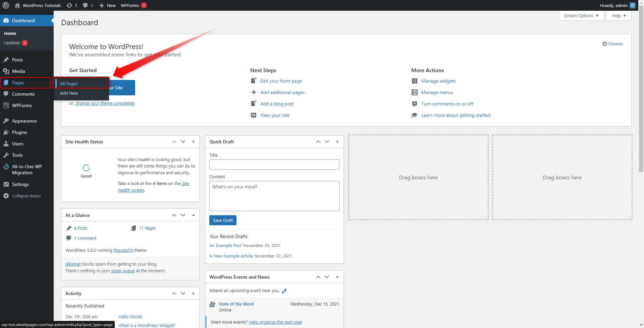Expand the Help dropdown
This screenshot has width=644, height=328.
coord(619,16)
